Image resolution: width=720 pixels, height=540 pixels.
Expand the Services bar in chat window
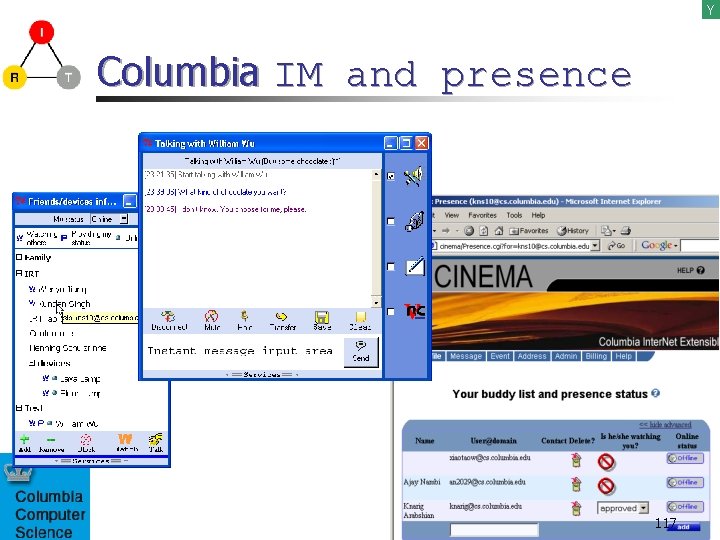tap(262, 375)
